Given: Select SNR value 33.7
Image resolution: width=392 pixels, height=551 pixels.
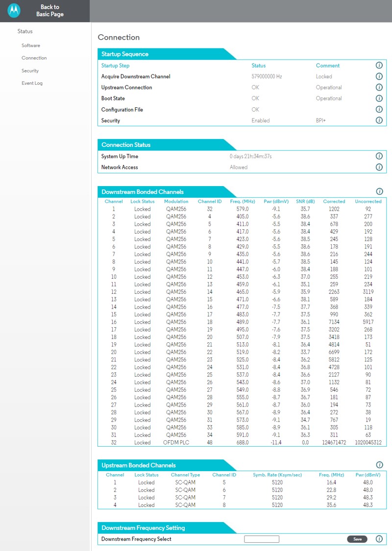Looking at the screenshot, I should (x=305, y=352).
